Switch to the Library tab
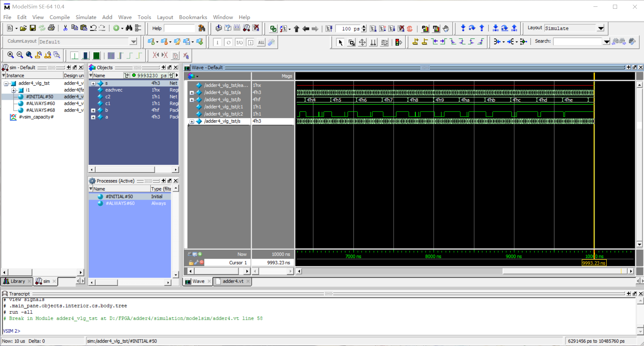Screen dimensions: 644x346 pyautogui.click(x=17, y=281)
